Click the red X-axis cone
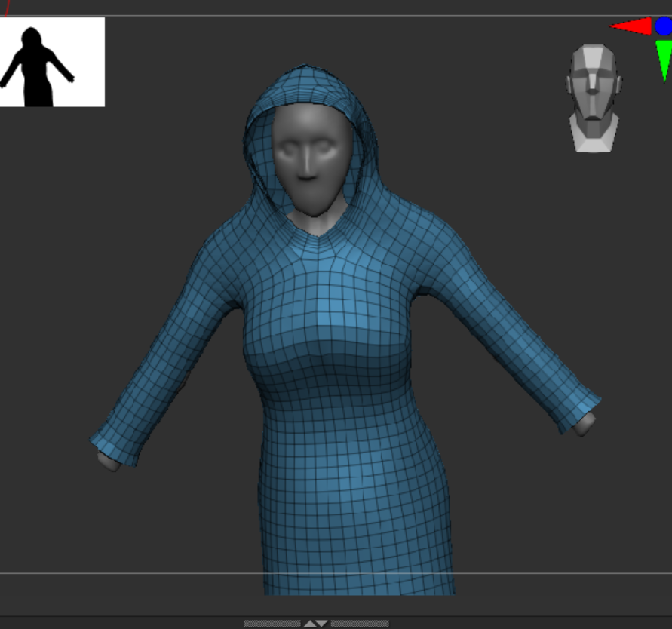Viewport: 672px width, 629px height. pyautogui.click(x=632, y=26)
